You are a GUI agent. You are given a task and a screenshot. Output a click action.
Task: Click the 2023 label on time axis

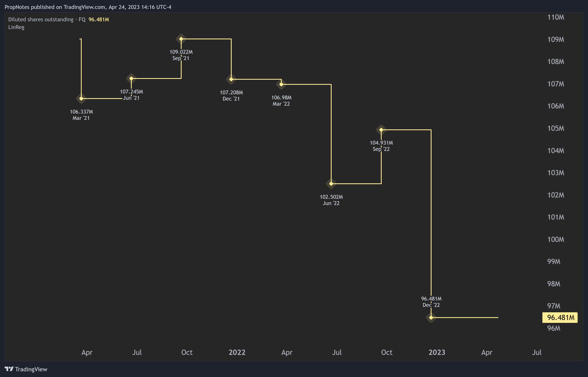click(x=437, y=352)
